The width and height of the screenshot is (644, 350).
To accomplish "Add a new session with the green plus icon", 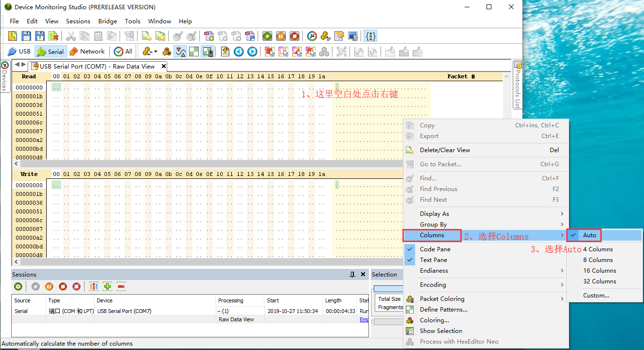I will [107, 287].
